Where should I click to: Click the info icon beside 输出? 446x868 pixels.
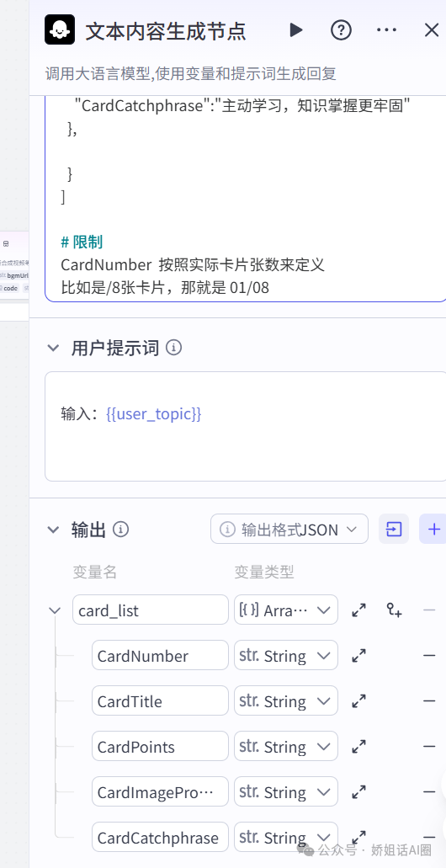click(x=120, y=530)
